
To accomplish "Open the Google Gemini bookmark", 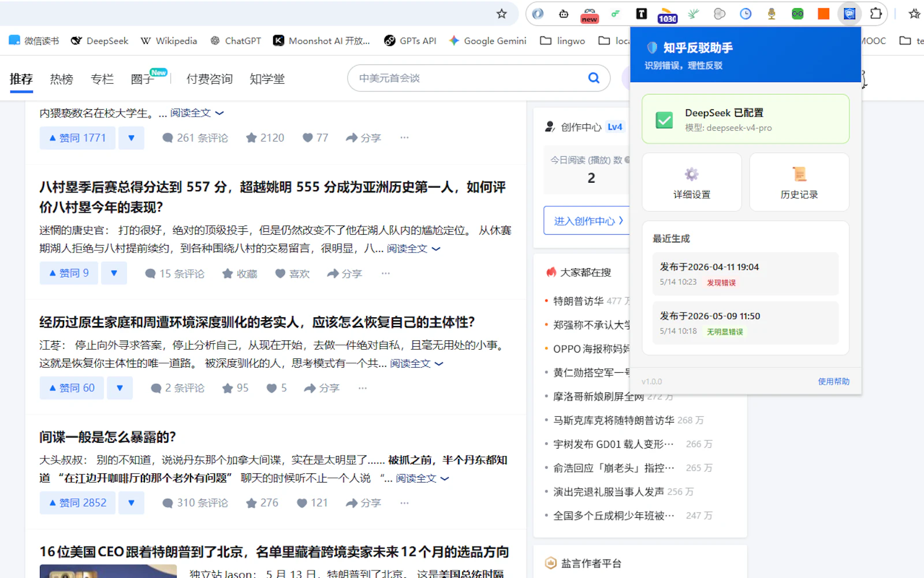I will (487, 40).
